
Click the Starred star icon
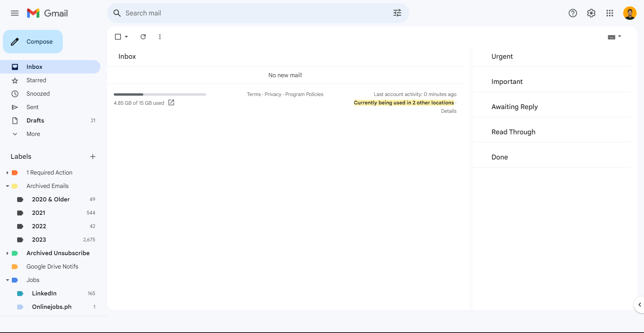[x=15, y=80]
